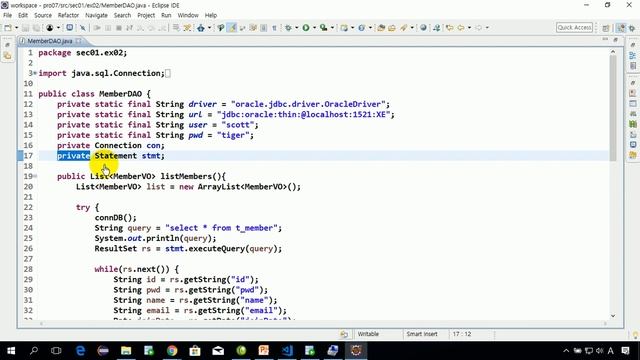Open the File menu
The height and width of the screenshot is (360, 640).
[x=7, y=15]
